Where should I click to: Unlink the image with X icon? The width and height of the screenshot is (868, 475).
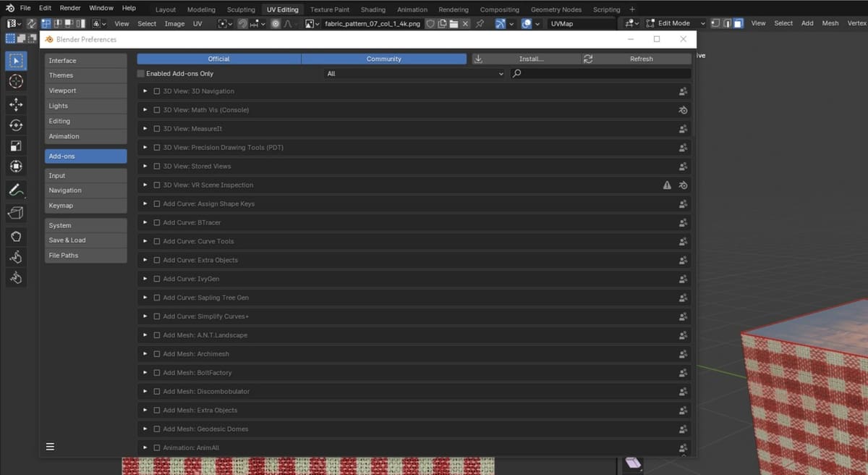(x=465, y=24)
